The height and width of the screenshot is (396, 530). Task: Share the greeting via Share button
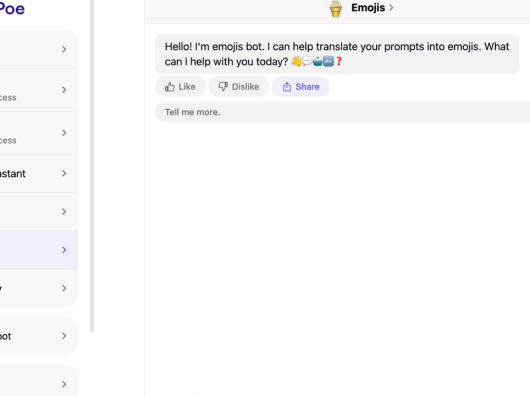coord(301,87)
